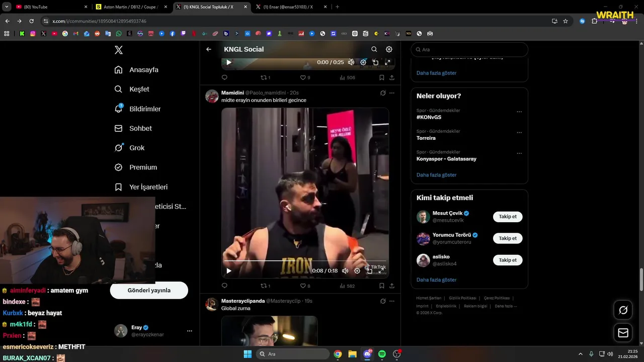This screenshot has height=362, width=644.
Task: Go back using KNGL Social arrow
Action: pos(209,49)
